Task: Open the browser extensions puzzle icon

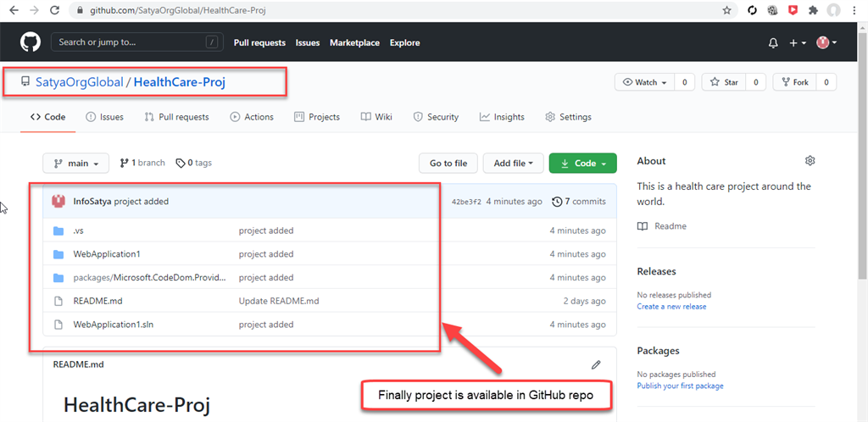Action: tap(813, 10)
